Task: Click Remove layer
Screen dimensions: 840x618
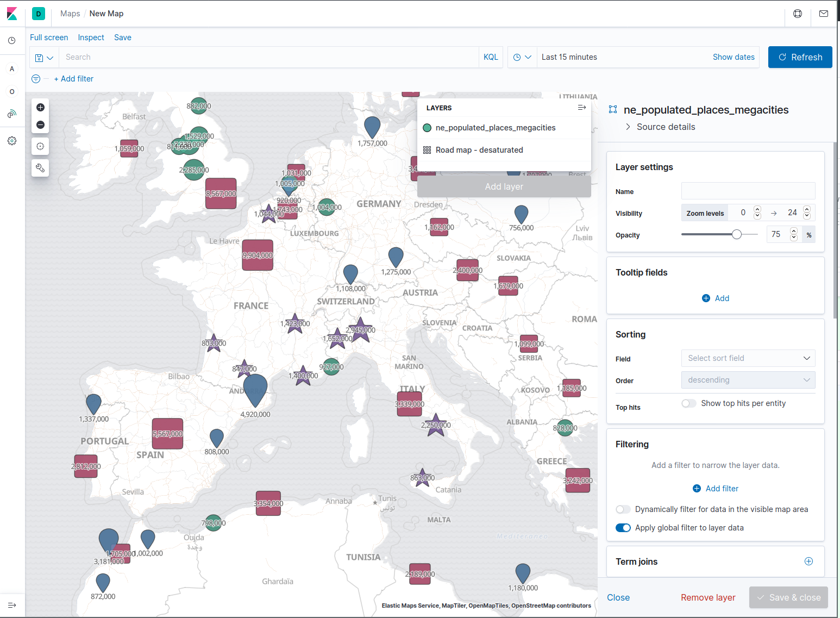Action: point(708,597)
